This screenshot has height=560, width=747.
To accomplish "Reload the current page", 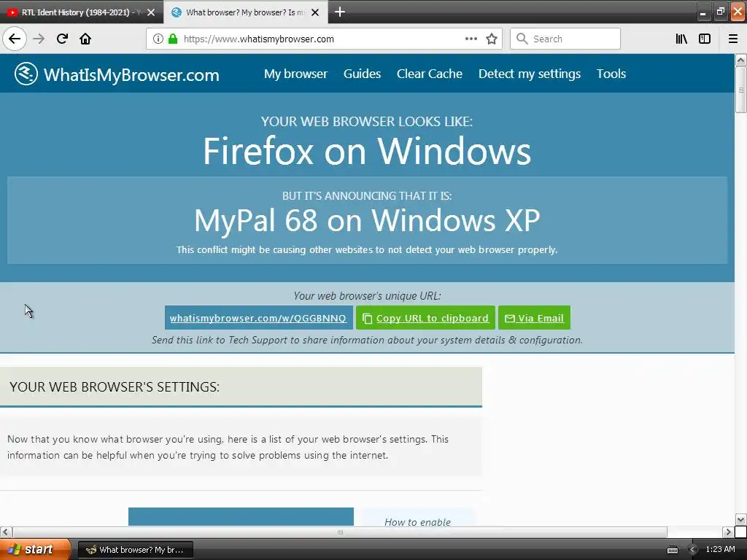I will 63,39.
